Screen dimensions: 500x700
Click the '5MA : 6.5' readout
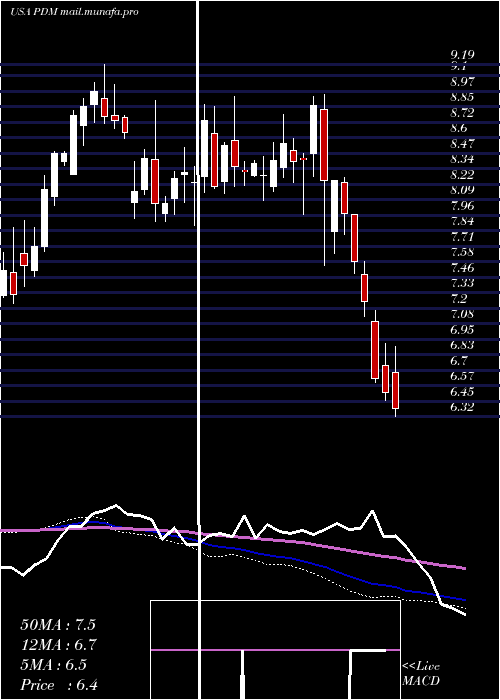pyautogui.click(x=54, y=665)
